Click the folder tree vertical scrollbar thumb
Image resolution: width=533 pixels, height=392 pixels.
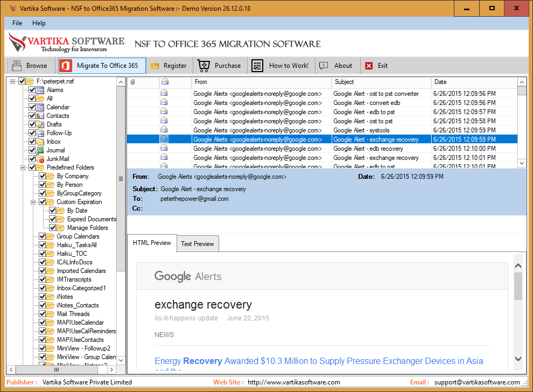[121, 179]
